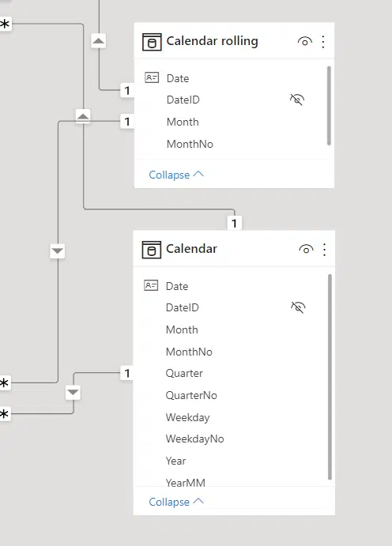
Task: Select the QuarterNo field in Calendar
Action: coord(191,395)
